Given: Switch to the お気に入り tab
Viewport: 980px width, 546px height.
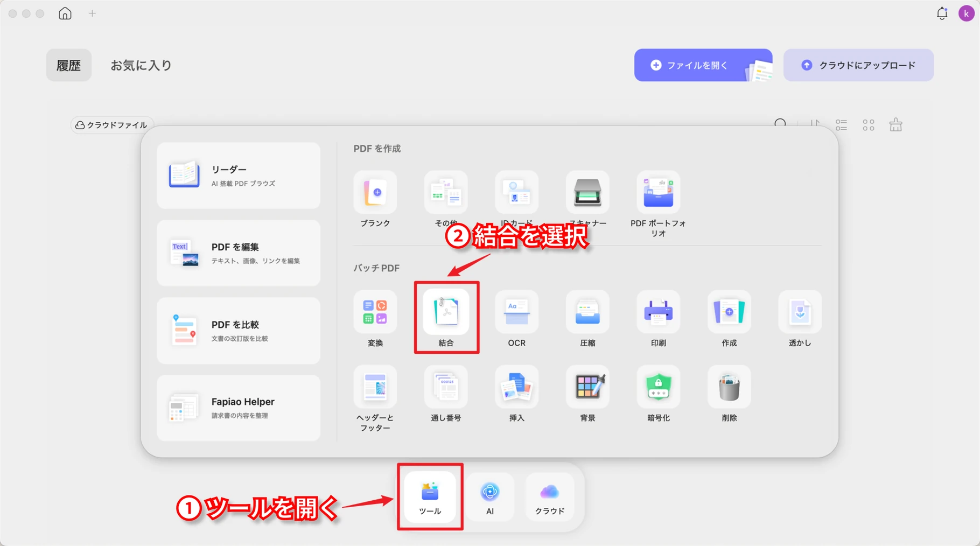Looking at the screenshot, I should tap(141, 65).
